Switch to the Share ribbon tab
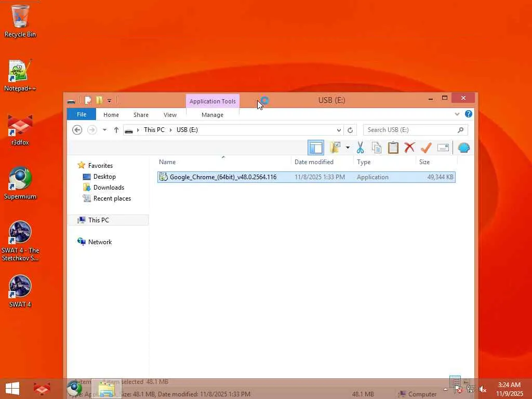 pyautogui.click(x=141, y=115)
